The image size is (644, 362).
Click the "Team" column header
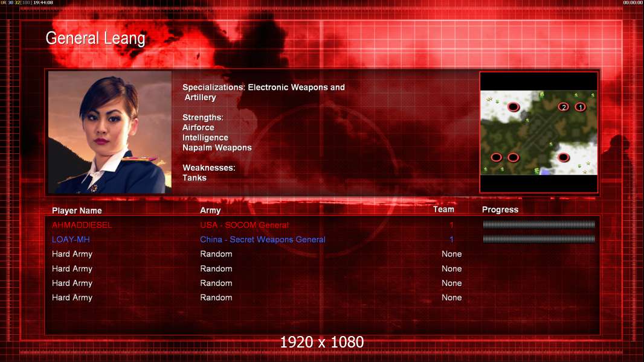pyautogui.click(x=443, y=209)
